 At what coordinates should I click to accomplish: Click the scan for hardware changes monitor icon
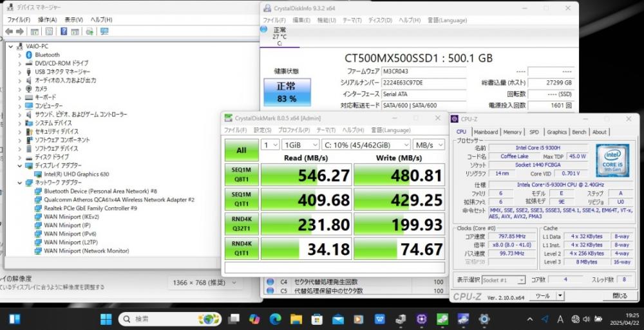pos(104,32)
